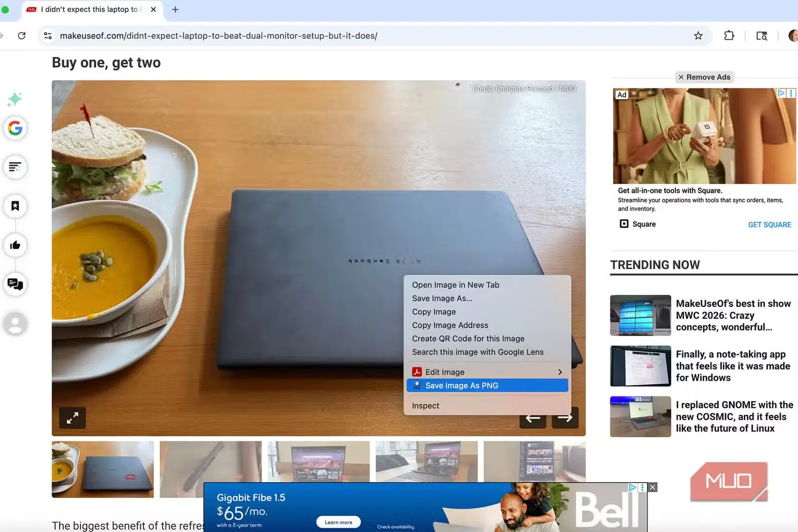Bookmark this page with the star icon
798x532 pixels.
(698, 35)
